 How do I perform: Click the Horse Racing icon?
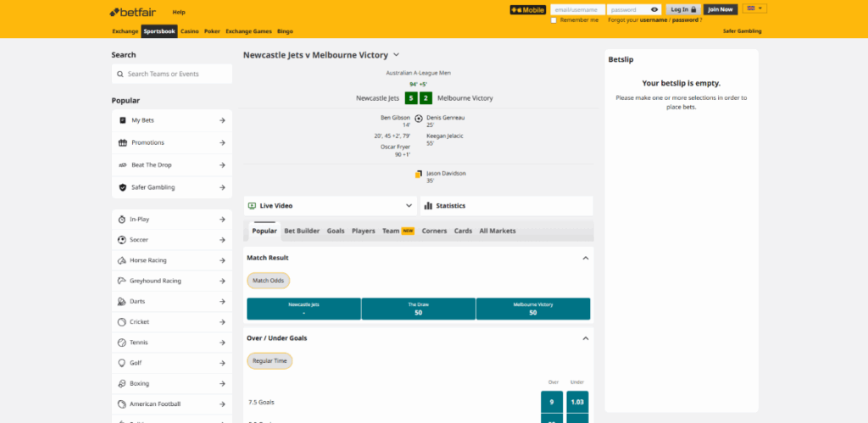pyautogui.click(x=122, y=260)
